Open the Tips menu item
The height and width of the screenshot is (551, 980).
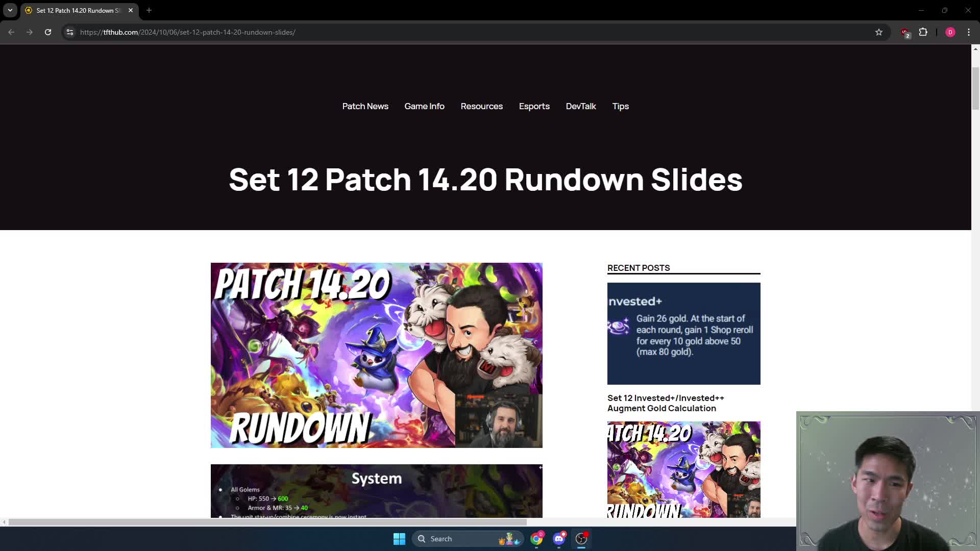(x=621, y=106)
